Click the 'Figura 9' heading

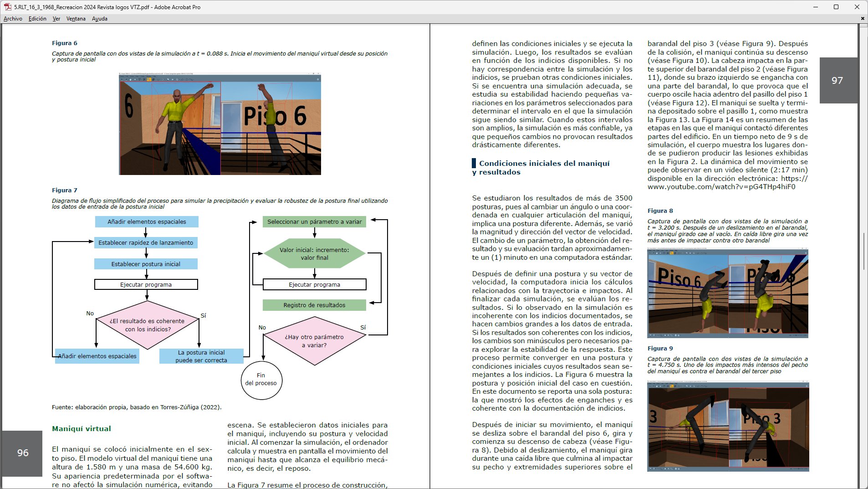(x=660, y=349)
